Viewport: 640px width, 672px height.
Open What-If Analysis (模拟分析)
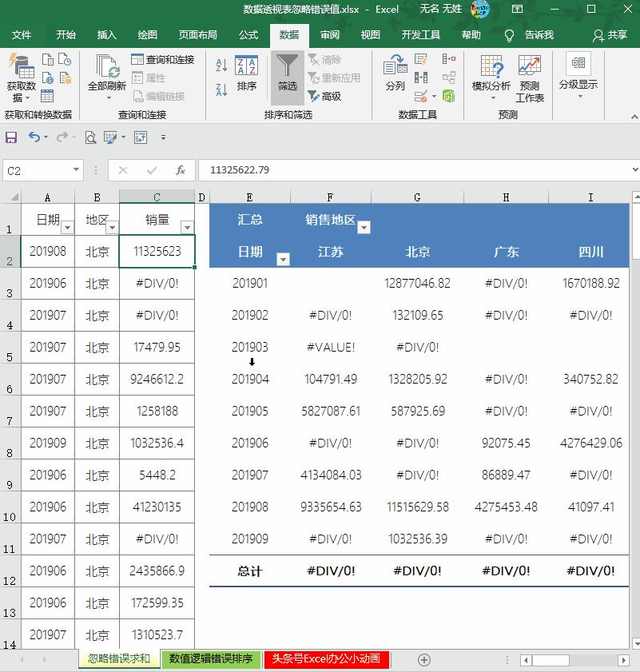(x=493, y=78)
